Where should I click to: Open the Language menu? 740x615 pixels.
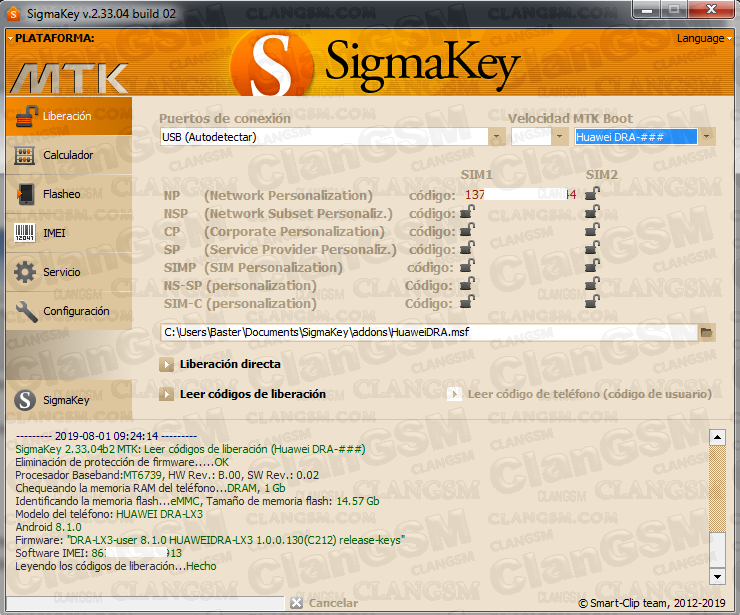(704, 38)
